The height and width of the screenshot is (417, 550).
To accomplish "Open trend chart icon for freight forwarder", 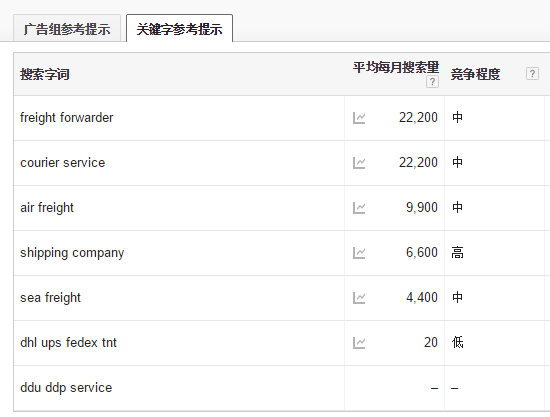I will point(359,118).
